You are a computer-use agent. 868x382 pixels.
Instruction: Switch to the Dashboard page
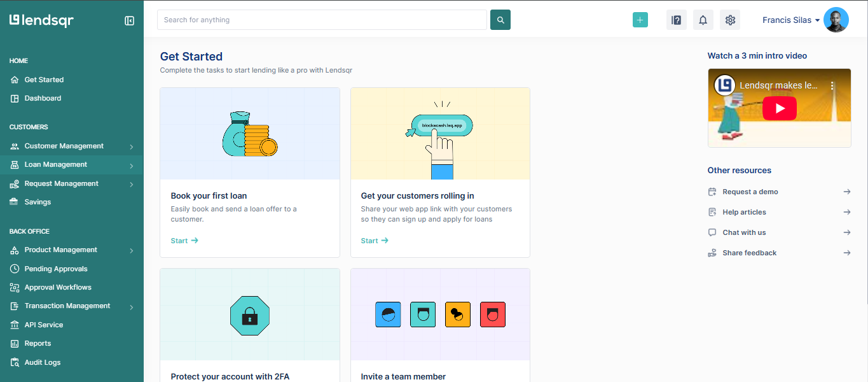44,97
